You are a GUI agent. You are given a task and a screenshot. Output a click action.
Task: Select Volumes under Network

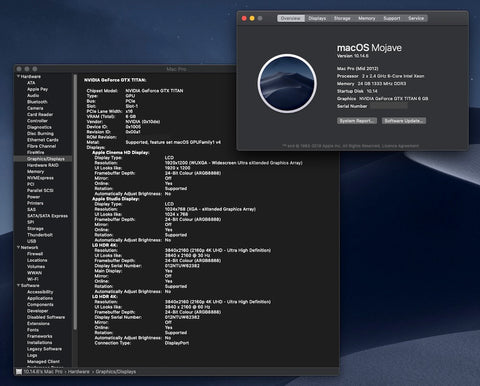pos(36,267)
